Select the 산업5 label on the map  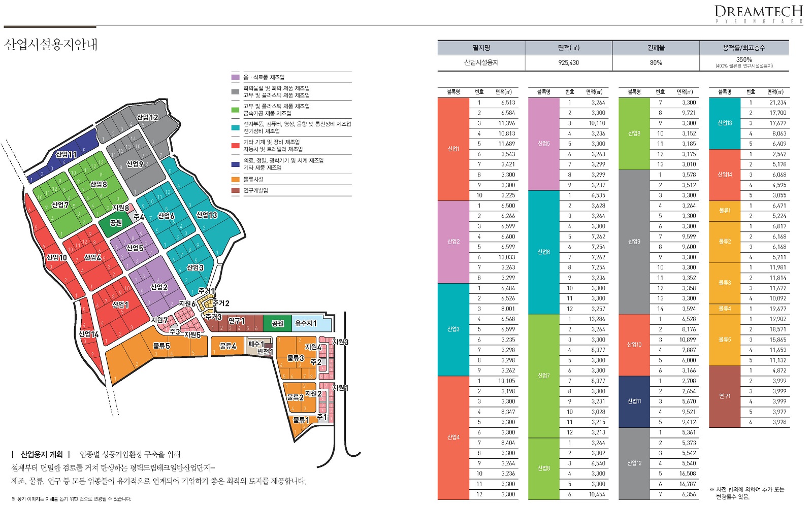135,248
